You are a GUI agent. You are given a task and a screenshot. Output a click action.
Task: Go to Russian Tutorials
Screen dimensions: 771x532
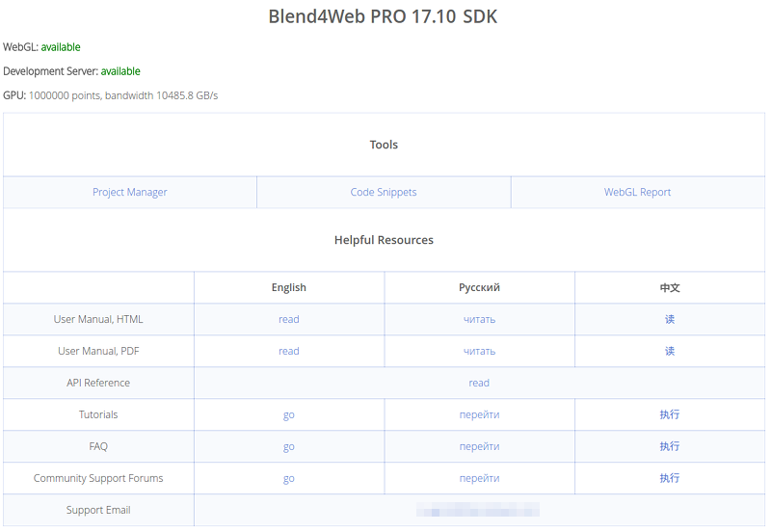pyautogui.click(x=479, y=414)
